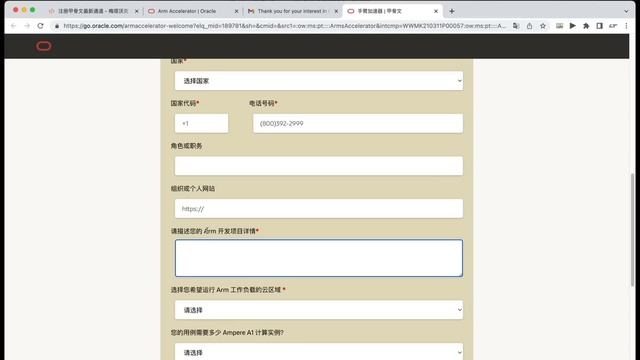Focus the country code field showing +1
Viewport: 640px width, 360px height.
(x=201, y=123)
